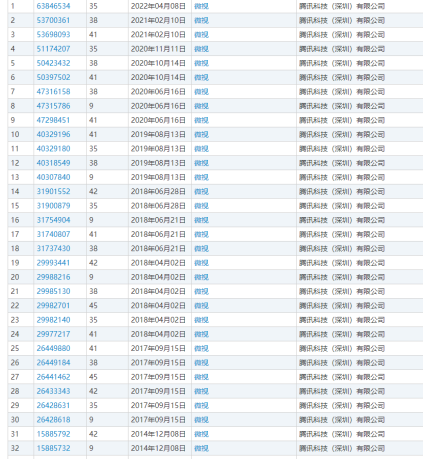Open registration number 63846534 link

tap(53, 6)
